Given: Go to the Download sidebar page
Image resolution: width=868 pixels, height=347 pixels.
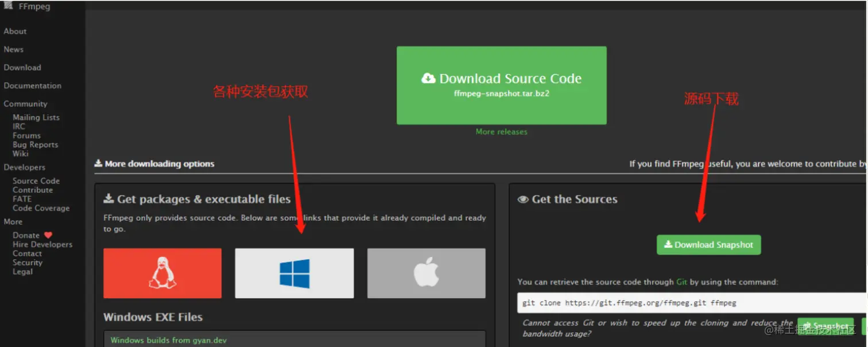Looking at the screenshot, I should click(22, 68).
